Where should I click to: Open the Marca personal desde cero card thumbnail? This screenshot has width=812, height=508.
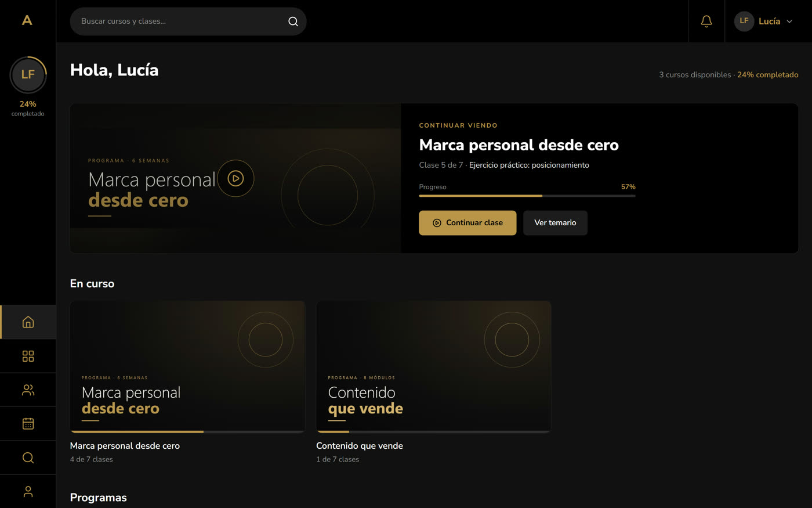(187, 367)
